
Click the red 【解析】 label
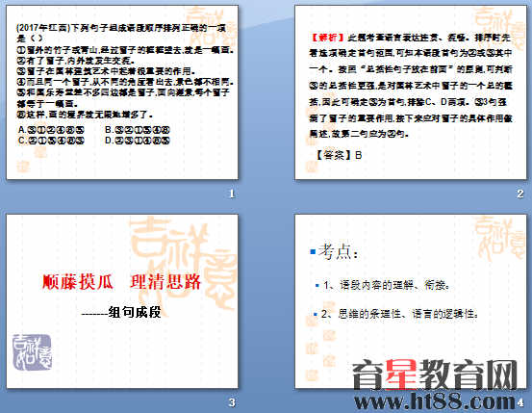327,37
